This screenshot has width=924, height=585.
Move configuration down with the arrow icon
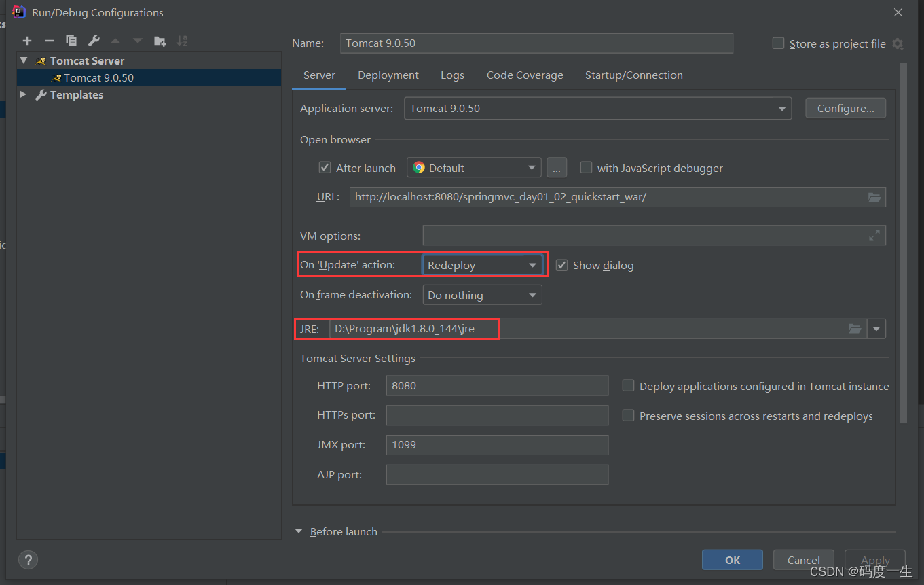click(138, 41)
